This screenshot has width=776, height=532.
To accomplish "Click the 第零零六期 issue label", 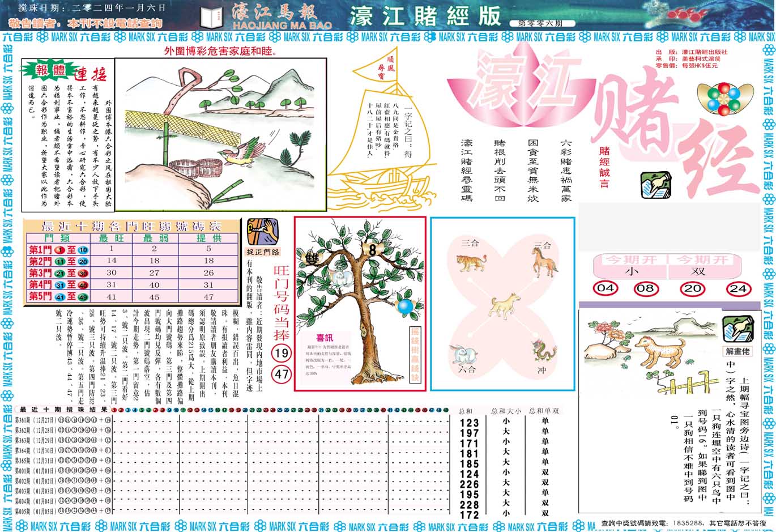I will tap(543, 22).
